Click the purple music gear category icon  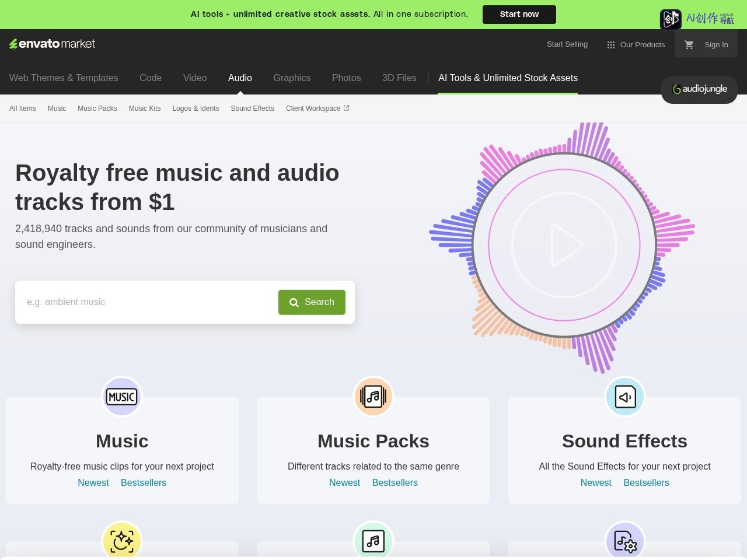pos(624,541)
